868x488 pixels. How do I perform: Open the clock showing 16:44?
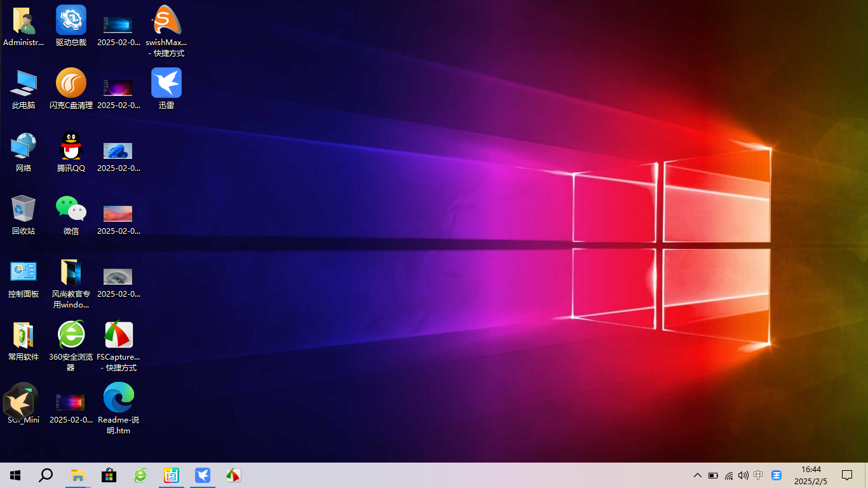[811, 475]
